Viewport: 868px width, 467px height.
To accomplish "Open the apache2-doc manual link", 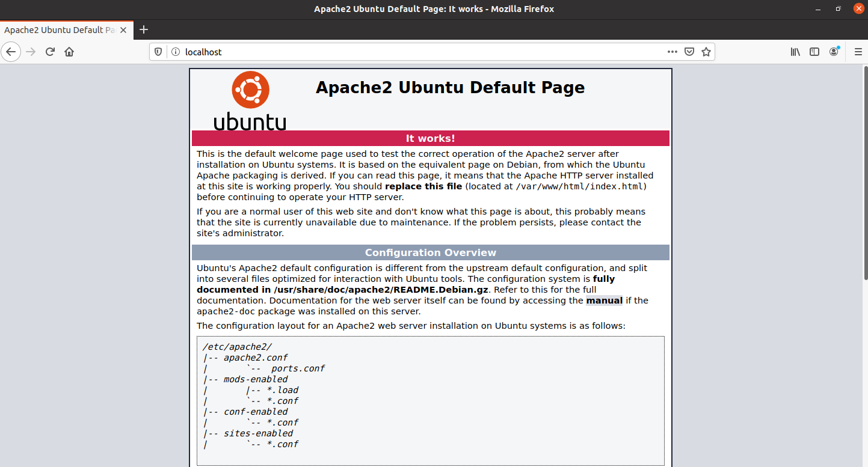I will click(x=604, y=300).
